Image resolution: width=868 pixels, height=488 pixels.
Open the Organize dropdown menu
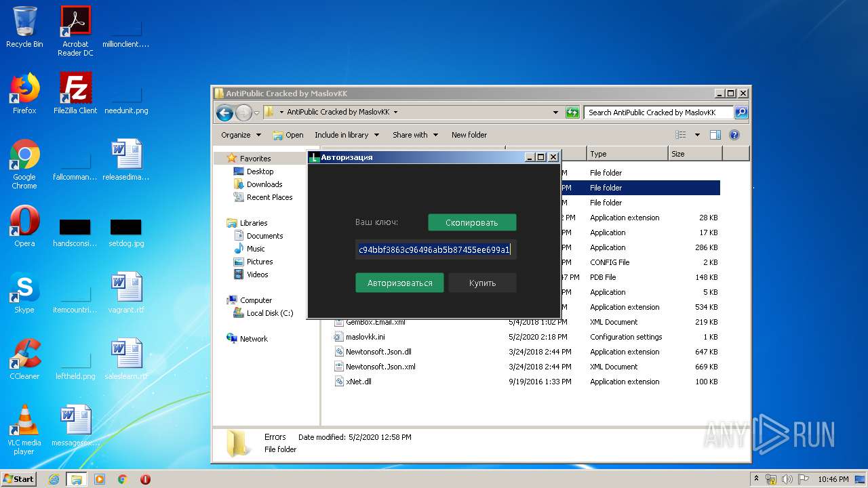[x=240, y=135]
